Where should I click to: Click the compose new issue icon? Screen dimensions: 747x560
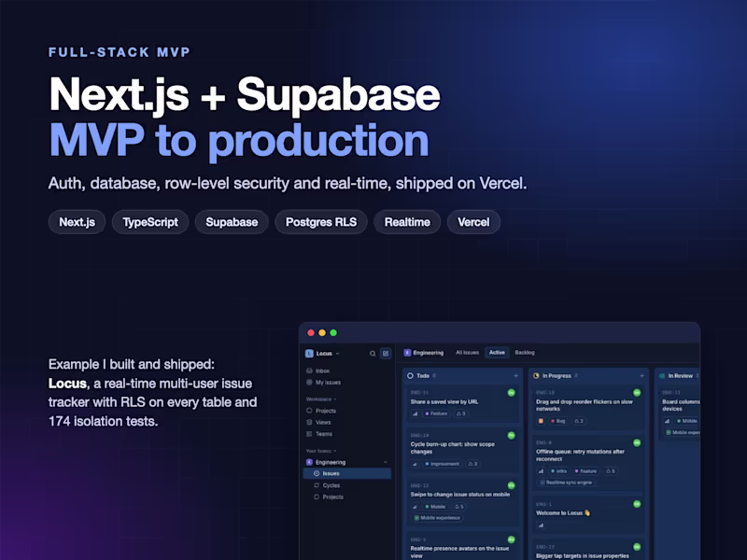click(x=386, y=354)
